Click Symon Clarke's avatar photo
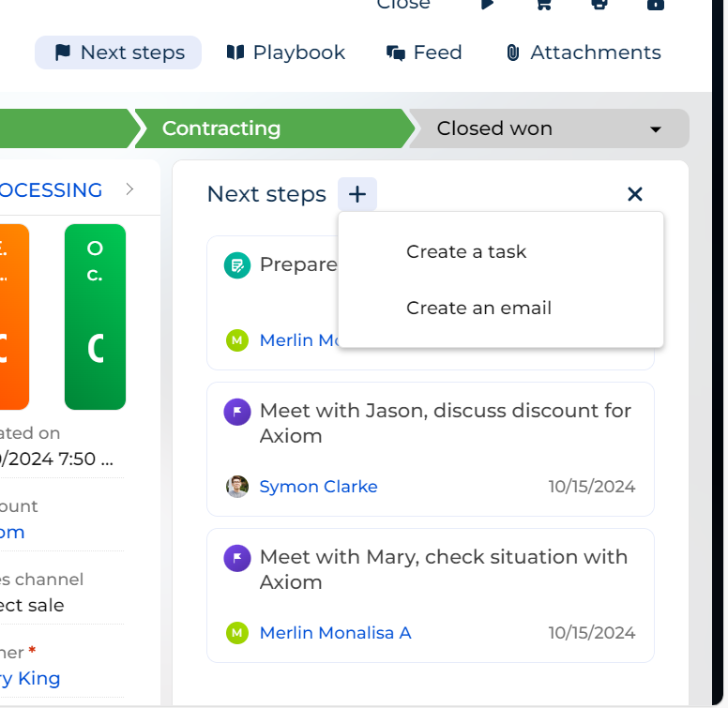 click(x=237, y=487)
